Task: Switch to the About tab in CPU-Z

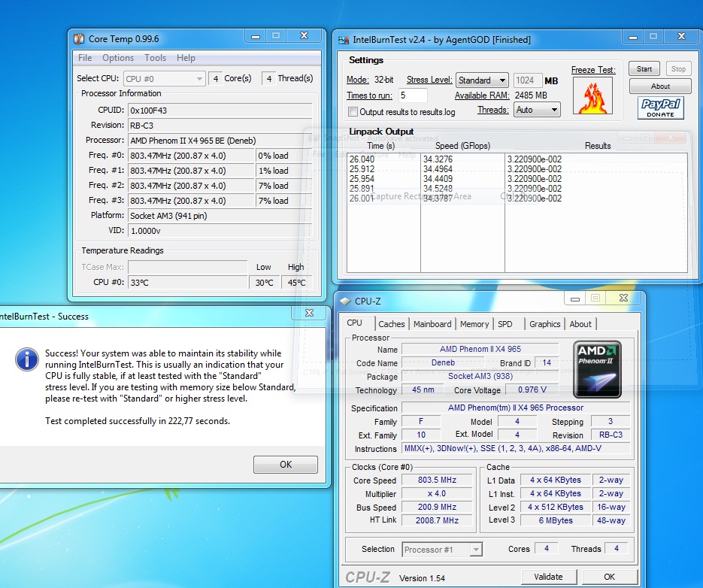Action: tap(580, 324)
